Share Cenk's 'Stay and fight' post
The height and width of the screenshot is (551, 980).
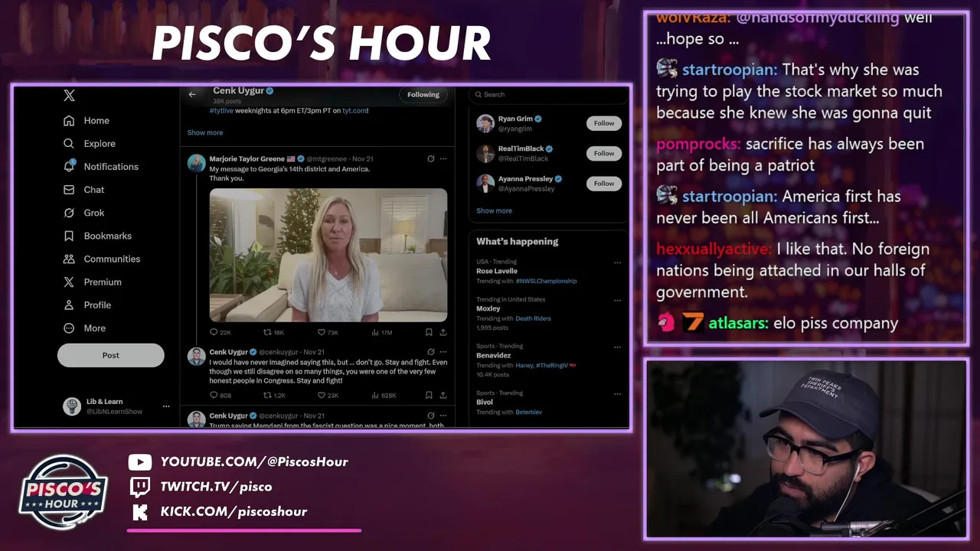click(443, 396)
